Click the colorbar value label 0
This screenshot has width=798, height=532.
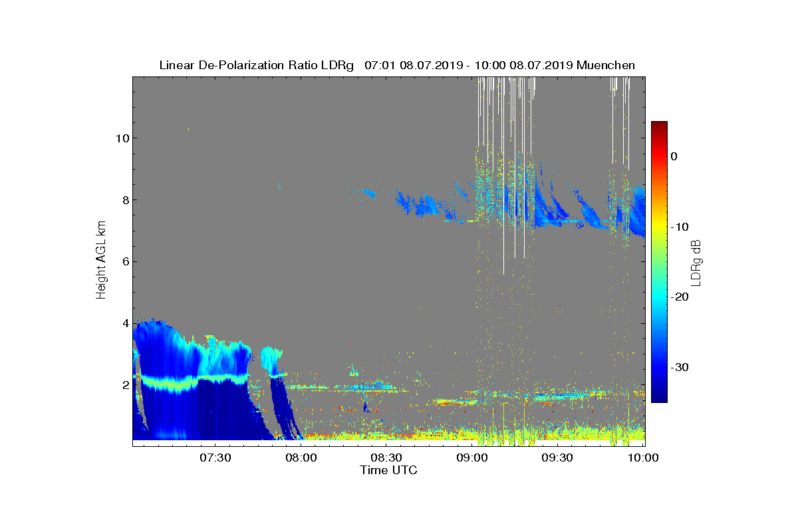[674, 156]
